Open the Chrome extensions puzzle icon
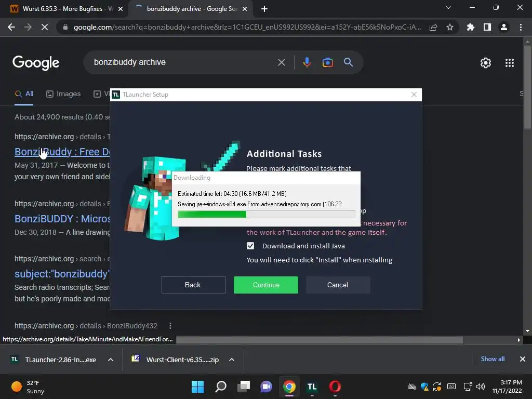 471,27
